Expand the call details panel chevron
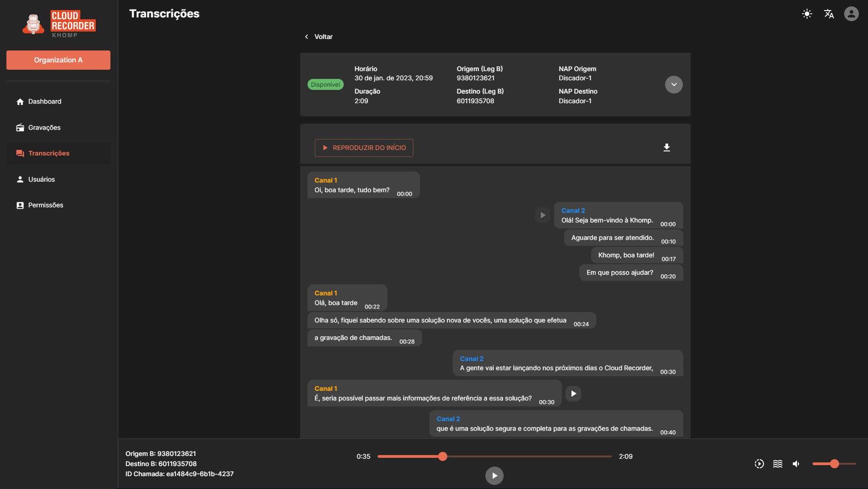 click(674, 84)
